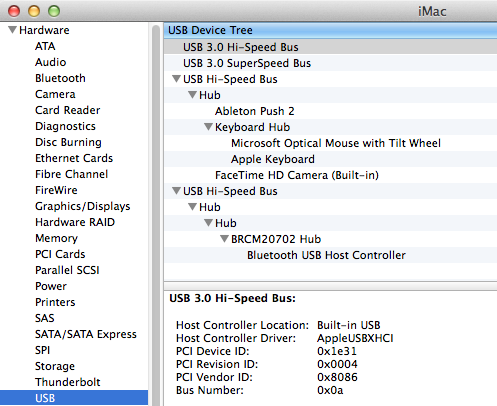The height and width of the screenshot is (406, 497).
Task: Select Ethernet Cards in the sidebar
Action: point(74,158)
